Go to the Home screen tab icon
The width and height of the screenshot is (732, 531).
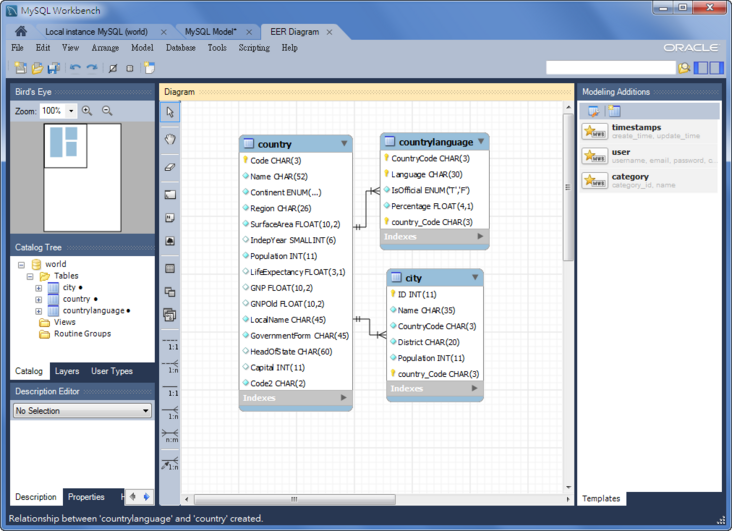tap(20, 32)
